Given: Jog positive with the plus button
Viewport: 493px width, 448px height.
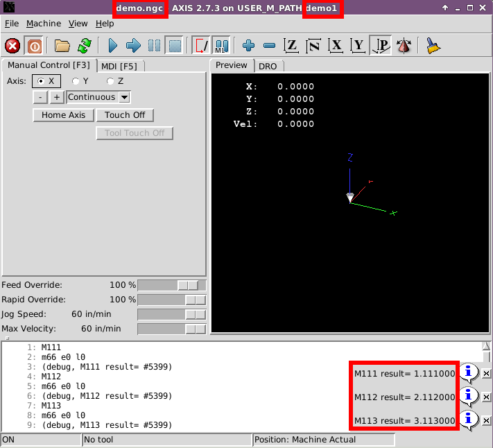Looking at the screenshot, I should point(57,97).
